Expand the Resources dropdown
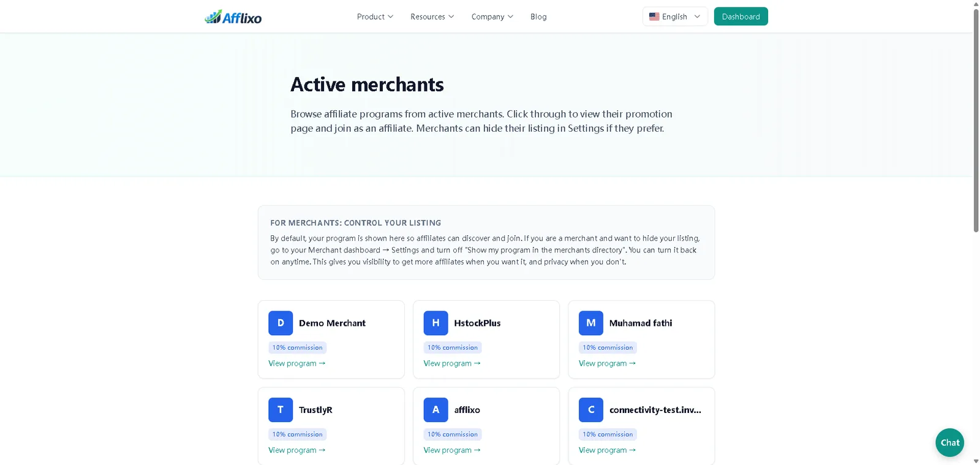 click(432, 17)
